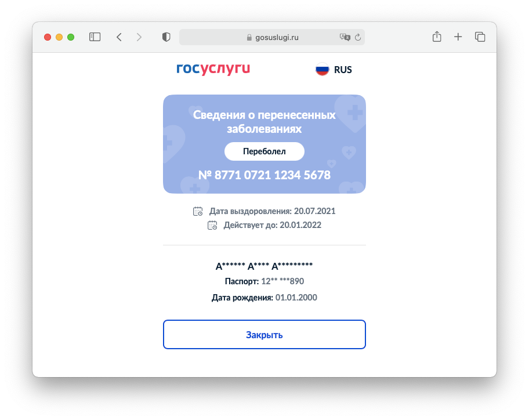The height and width of the screenshot is (420, 529).
Task: Add a new tab with plus icon
Action: coord(458,37)
